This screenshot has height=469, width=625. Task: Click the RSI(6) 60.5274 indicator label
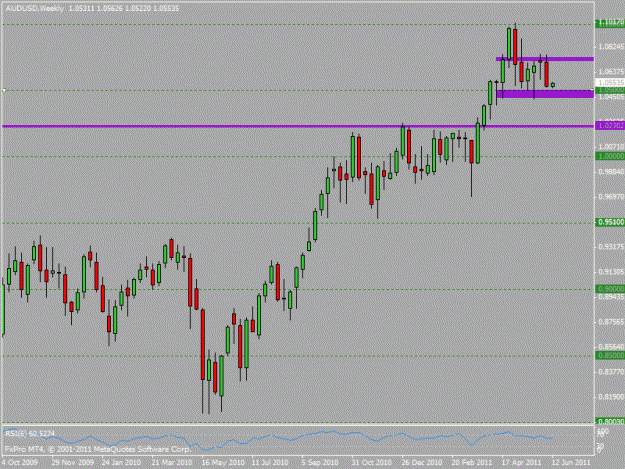coord(30,433)
